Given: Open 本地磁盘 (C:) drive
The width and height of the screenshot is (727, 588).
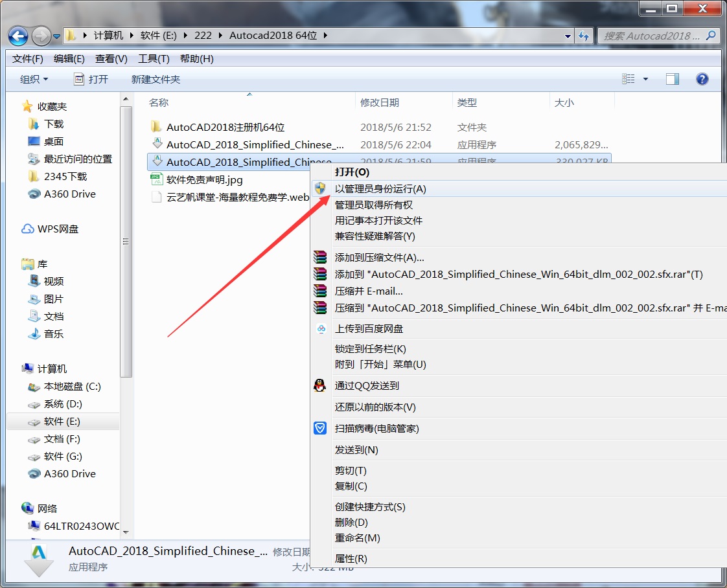Looking at the screenshot, I should 64,387.
